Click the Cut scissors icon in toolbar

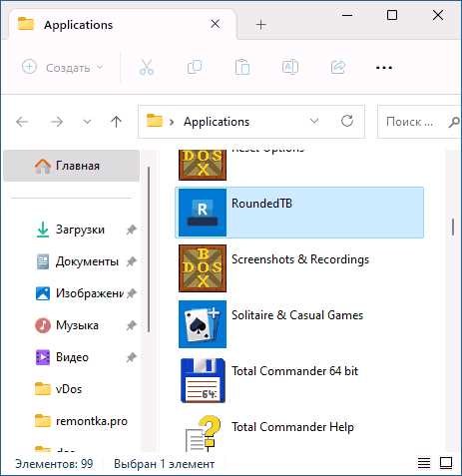(146, 67)
